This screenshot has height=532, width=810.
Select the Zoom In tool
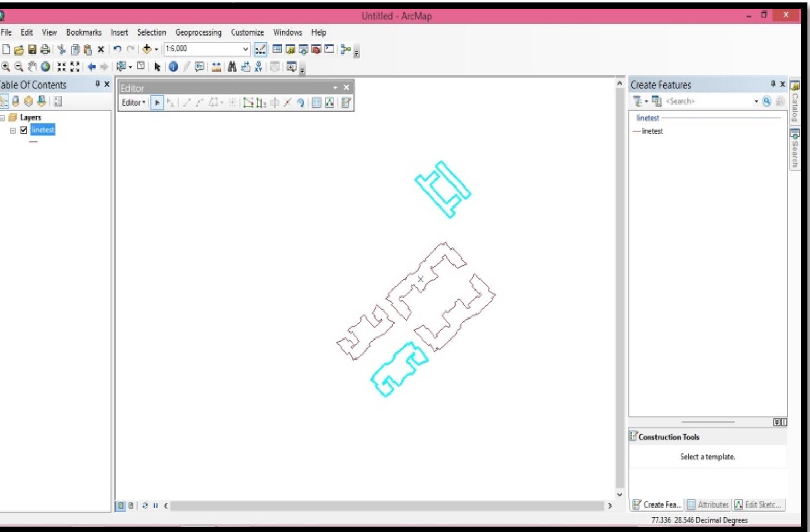pos(5,67)
